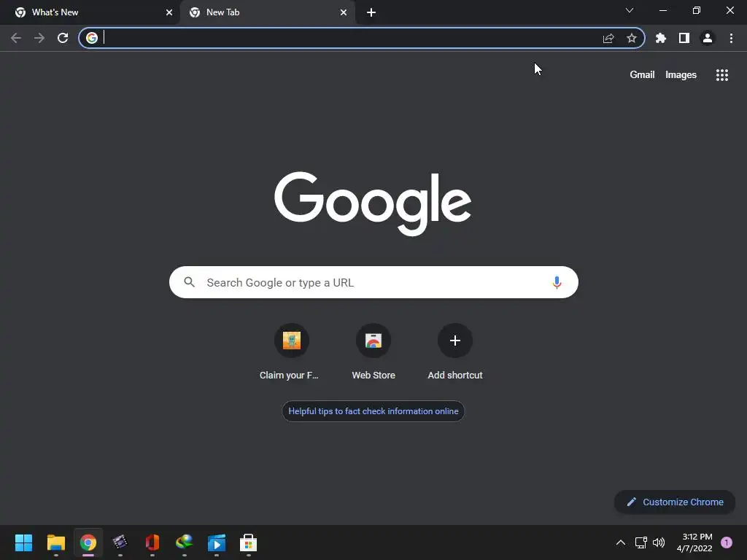Expand the tab search chevron
The width and height of the screenshot is (747, 560).
coord(630,10)
